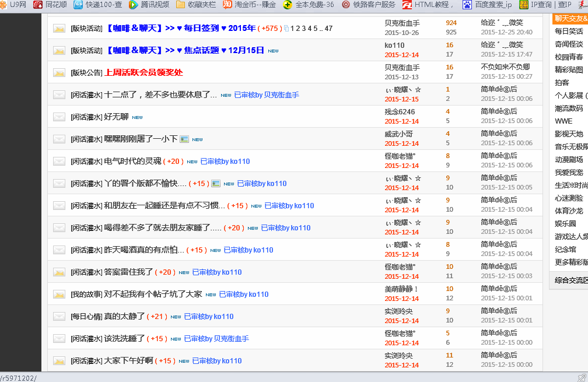Click image attachment icon in 嘿嘿刚刚屠了一小下 row
Screen dimensions: 588x382
point(184,139)
